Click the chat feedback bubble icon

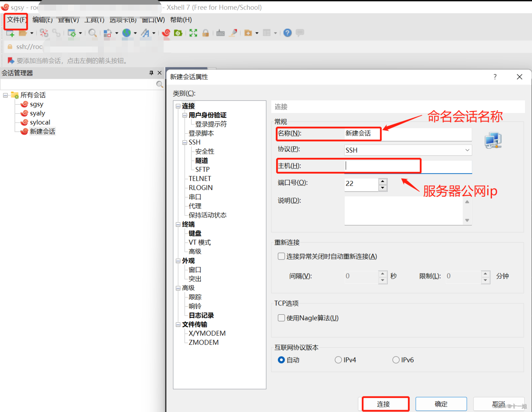tap(300, 33)
